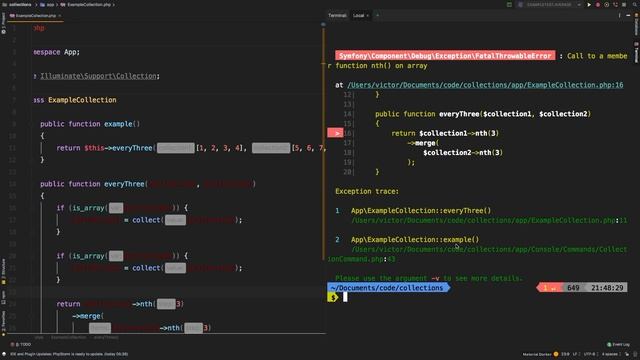Toggle the listen for debug connections phone icon

[615, 4]
